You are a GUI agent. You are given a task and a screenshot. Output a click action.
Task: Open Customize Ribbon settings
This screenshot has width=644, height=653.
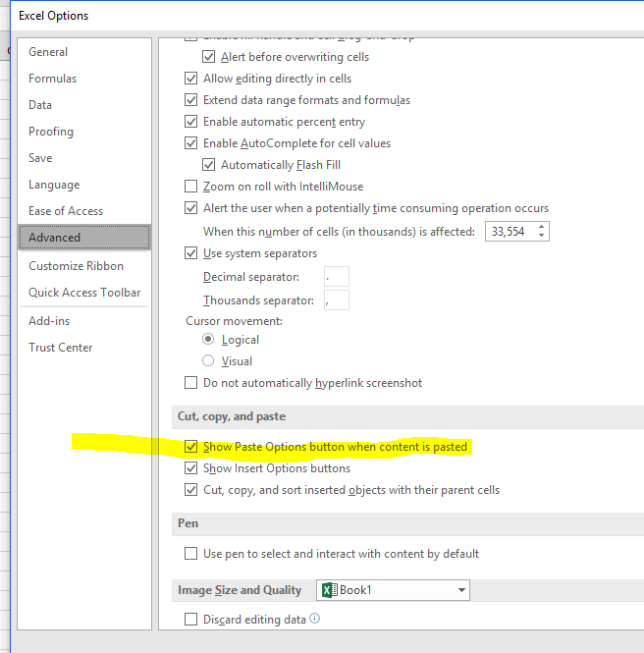point(76,266)
